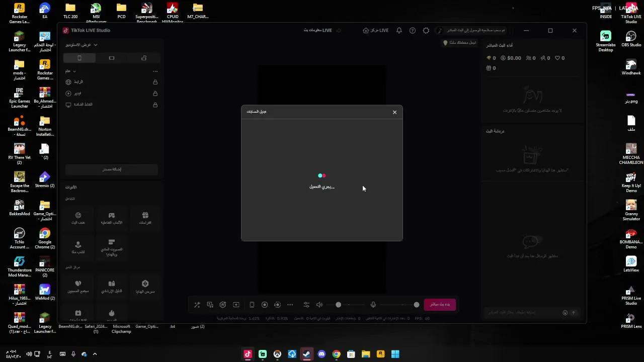Click the gifts count stat

(x=491, y=68)
